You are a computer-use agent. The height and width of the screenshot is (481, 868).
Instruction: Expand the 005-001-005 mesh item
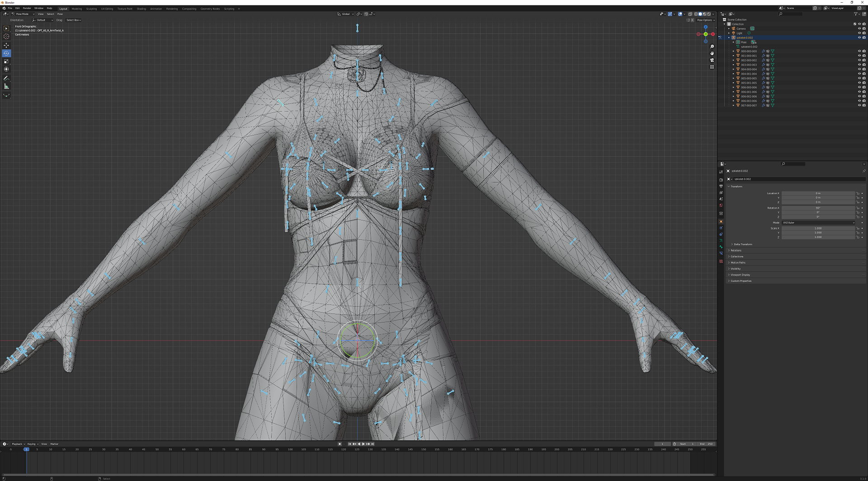(733, 83)
